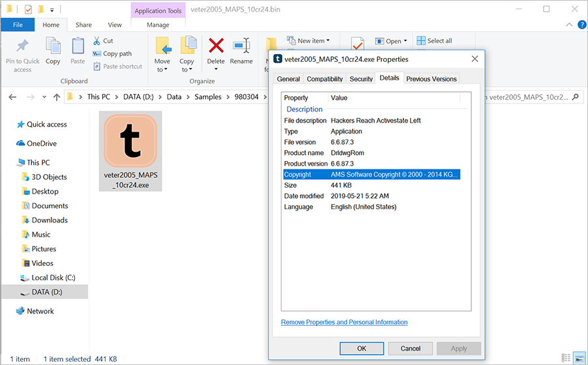Select the highlighted Copyright row
588x365 pixels.
(372, 175)
